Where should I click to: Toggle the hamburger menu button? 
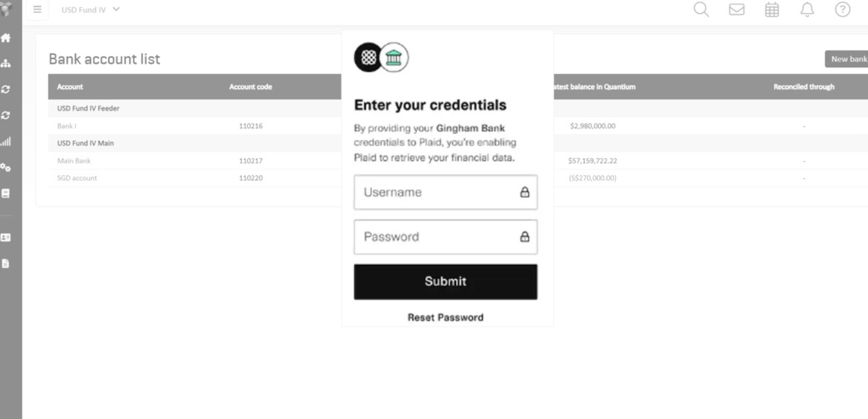(38, 10)
